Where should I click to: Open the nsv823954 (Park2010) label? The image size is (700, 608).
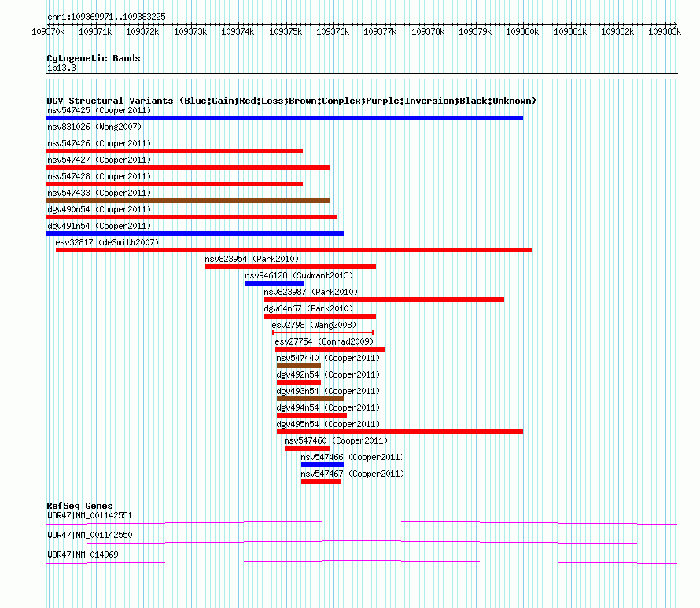coord(252,259)
